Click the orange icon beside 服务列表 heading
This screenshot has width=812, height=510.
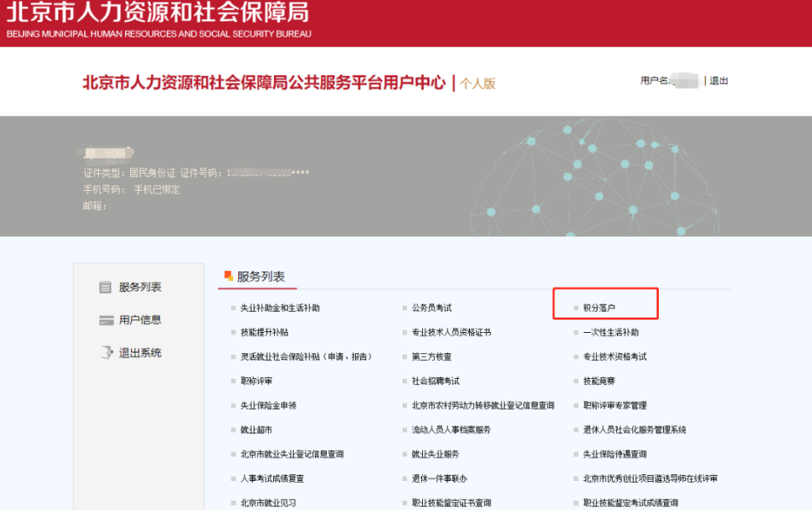[x=228, y=276]
